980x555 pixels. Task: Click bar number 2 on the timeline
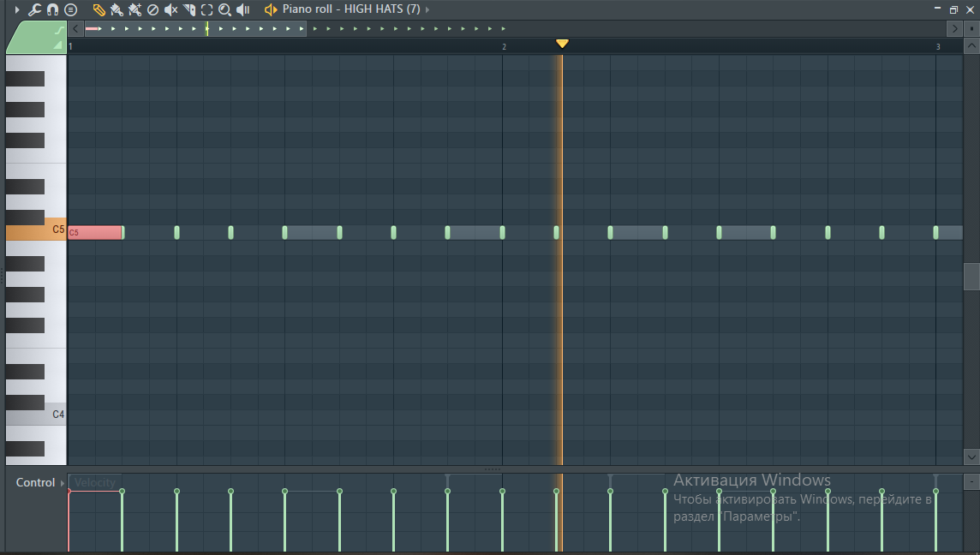click(505, 47)
